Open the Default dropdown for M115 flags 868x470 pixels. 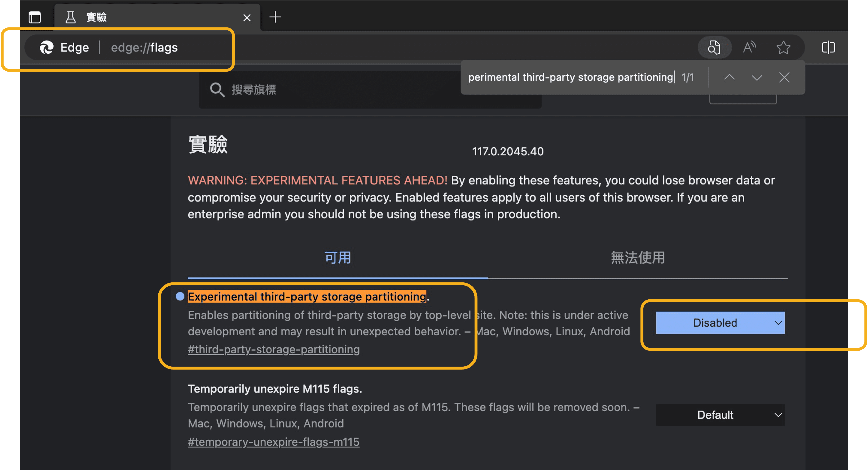pos(720,415)
